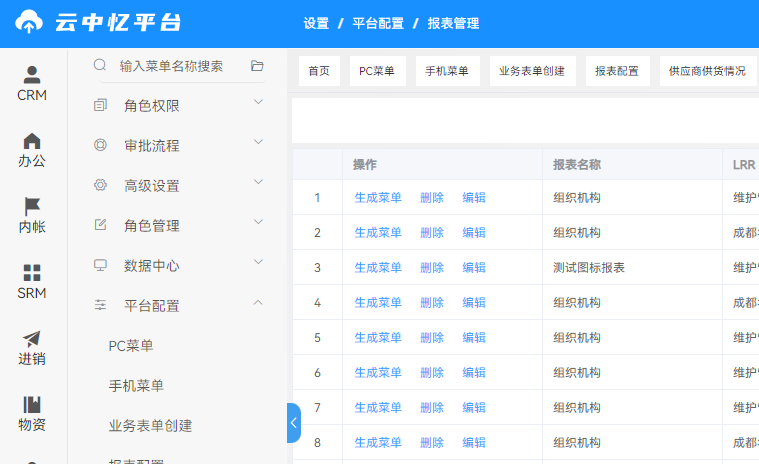This screenshot has width=759, height=464.
Task: Click the 操作 column header
Action: tap(442, 165)
